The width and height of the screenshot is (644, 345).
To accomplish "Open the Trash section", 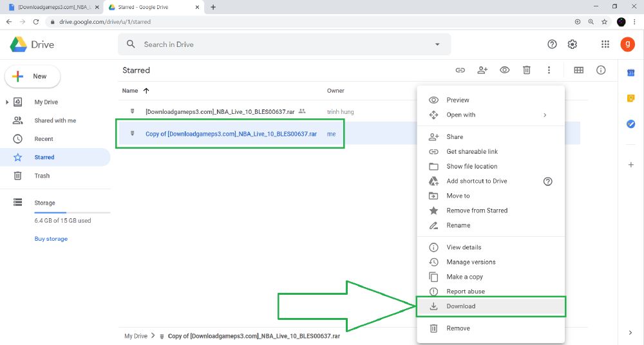I will (x=42, y=176).
